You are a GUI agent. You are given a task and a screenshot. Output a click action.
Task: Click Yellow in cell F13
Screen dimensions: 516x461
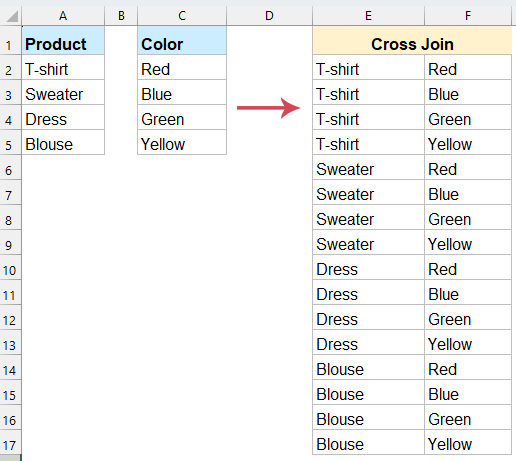point(468,342)
